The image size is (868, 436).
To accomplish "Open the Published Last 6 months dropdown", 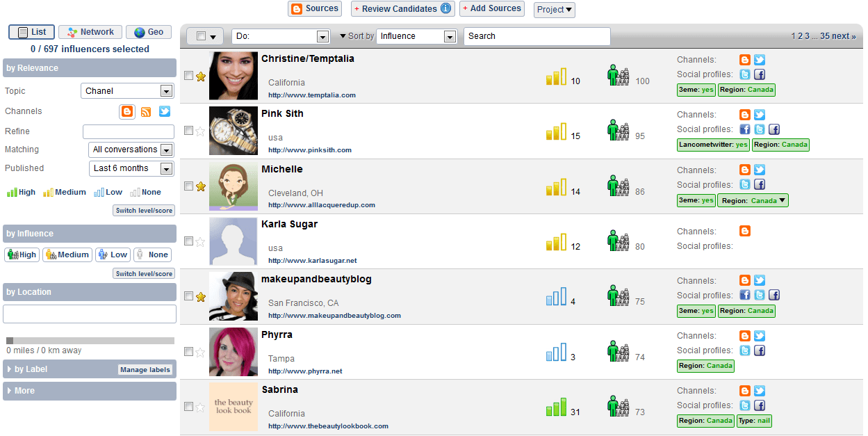I will [131, 168].
